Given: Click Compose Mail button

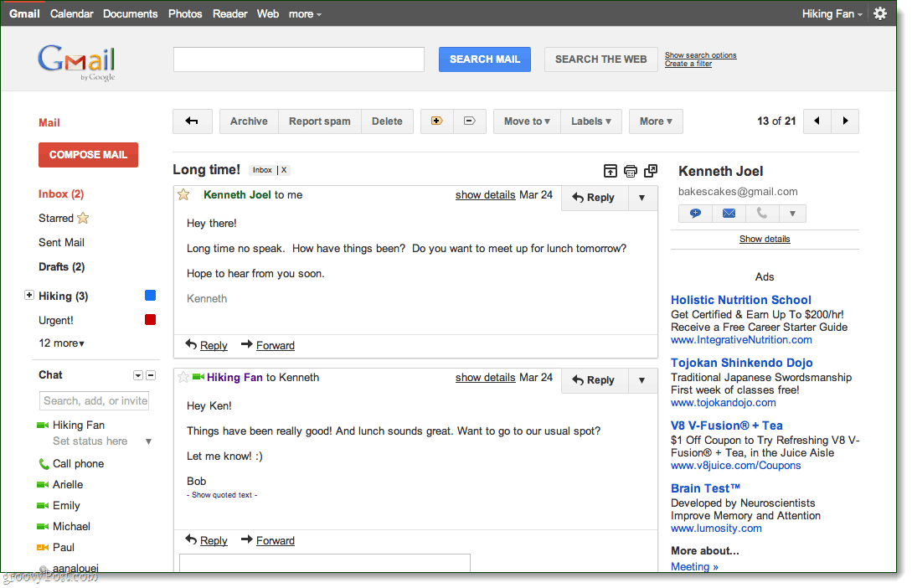Looking at the screenshot, I should [x=89, y=155].
